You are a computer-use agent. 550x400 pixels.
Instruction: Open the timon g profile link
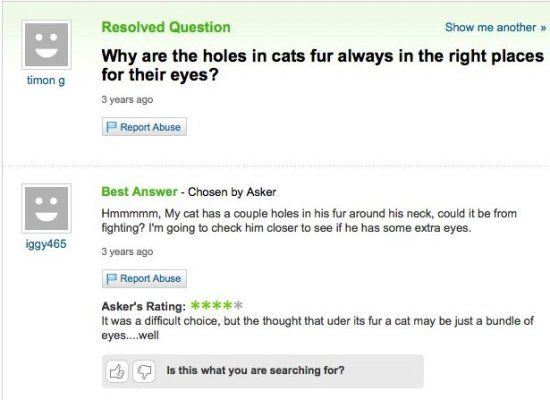point(46,81)
